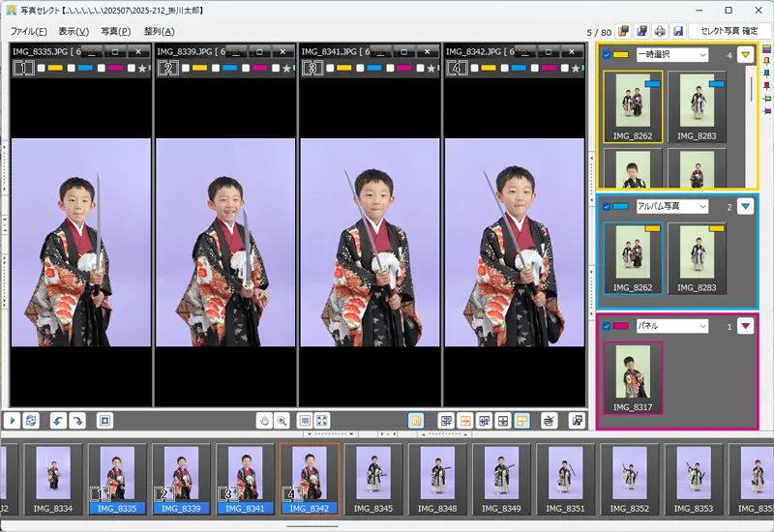Toggle yellow checkbox for IMG_8335 viewer
Image resolution: width=774 pixels, height=532 pixels.
point(42,68)
